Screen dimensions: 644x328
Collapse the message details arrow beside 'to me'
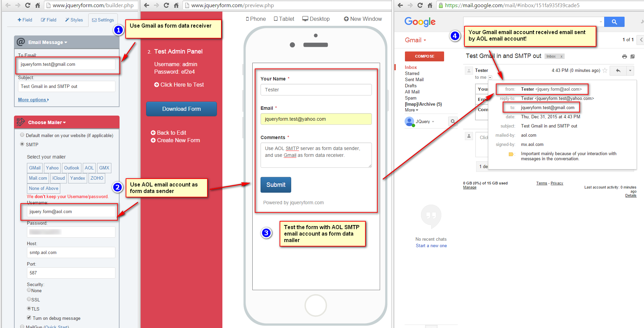tap(490, 78)
